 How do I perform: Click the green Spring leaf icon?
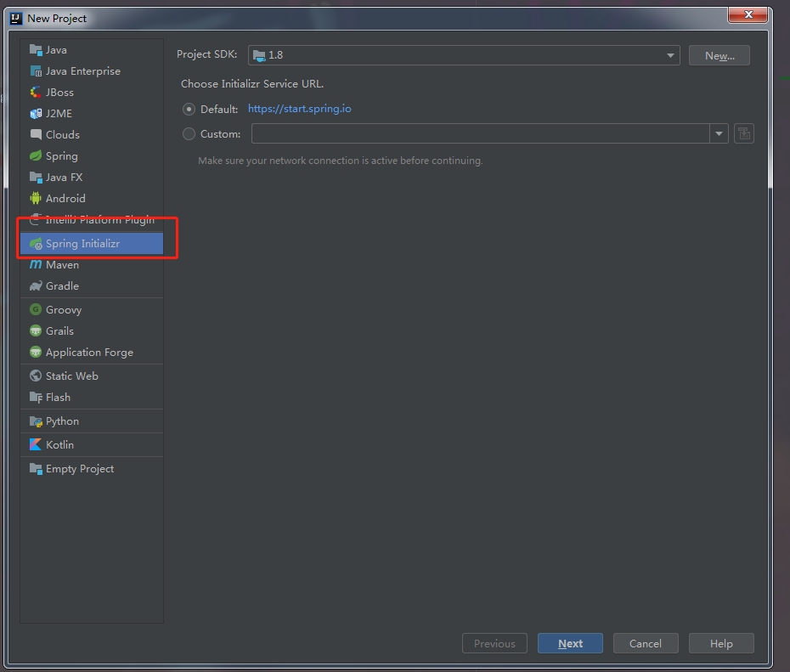[x=36, y=155]
